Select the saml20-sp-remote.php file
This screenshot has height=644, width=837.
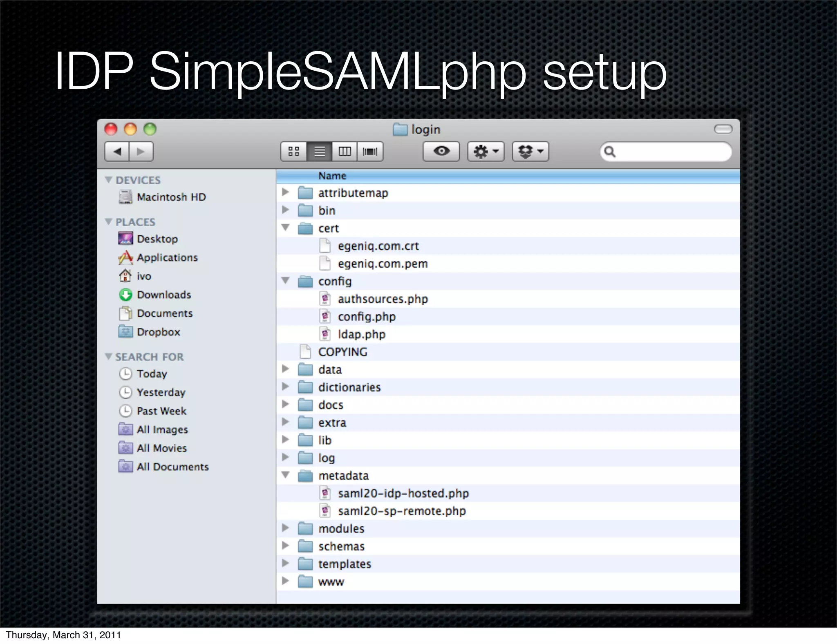(x=508, y=511)
